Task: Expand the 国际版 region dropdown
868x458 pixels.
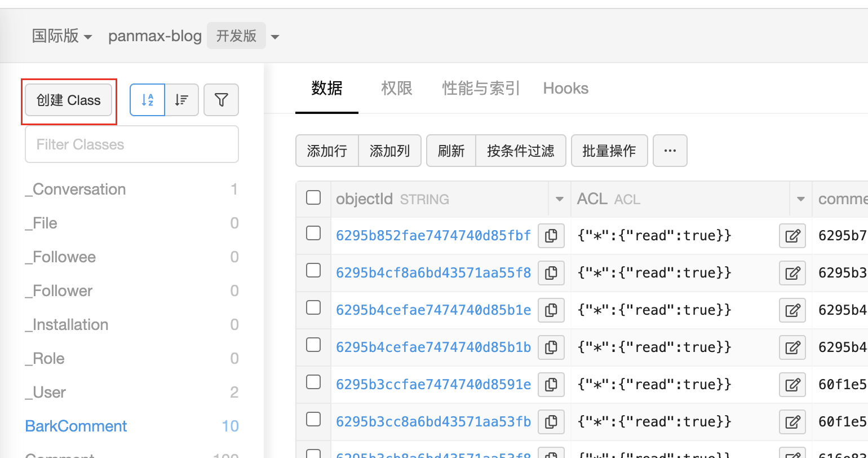Action: tap(62, 37)
